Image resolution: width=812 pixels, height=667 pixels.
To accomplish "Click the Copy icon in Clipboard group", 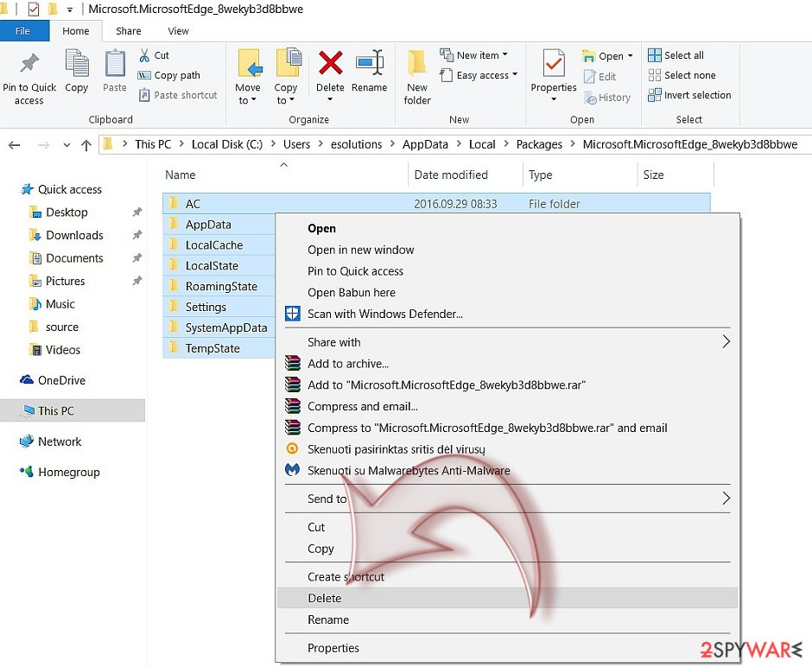I will 77,64.
